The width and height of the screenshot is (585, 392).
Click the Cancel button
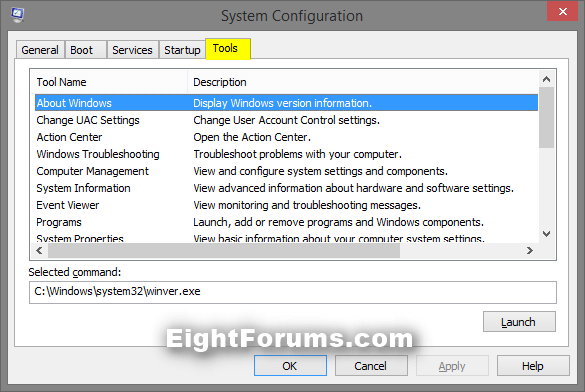[x=371, y=366]
